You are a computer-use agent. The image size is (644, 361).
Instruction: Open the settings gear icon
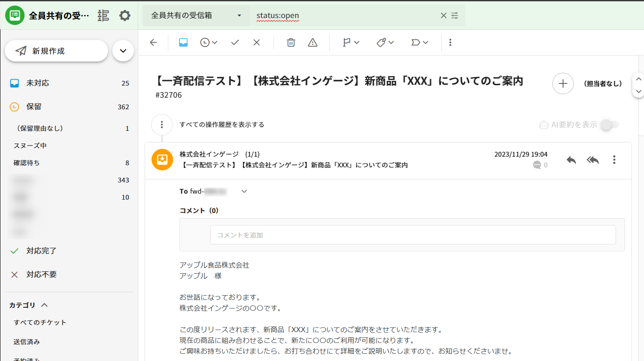coord(125,16)
